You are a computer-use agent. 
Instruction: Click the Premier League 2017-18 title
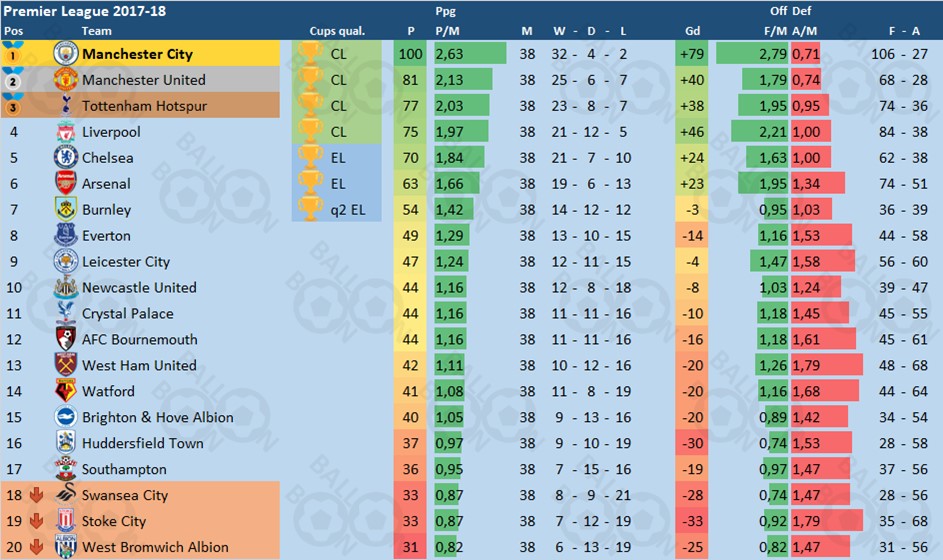coord(85,11)
